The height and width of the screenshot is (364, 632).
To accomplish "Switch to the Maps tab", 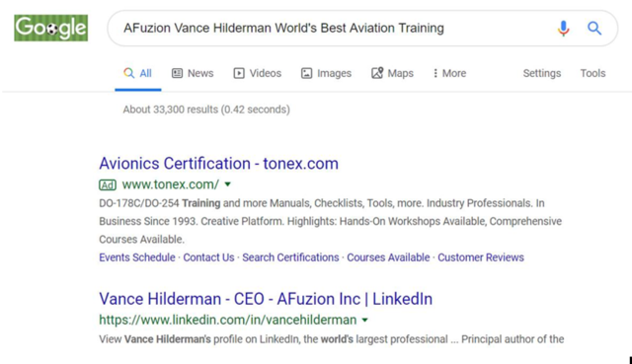I will click(392, 73).
